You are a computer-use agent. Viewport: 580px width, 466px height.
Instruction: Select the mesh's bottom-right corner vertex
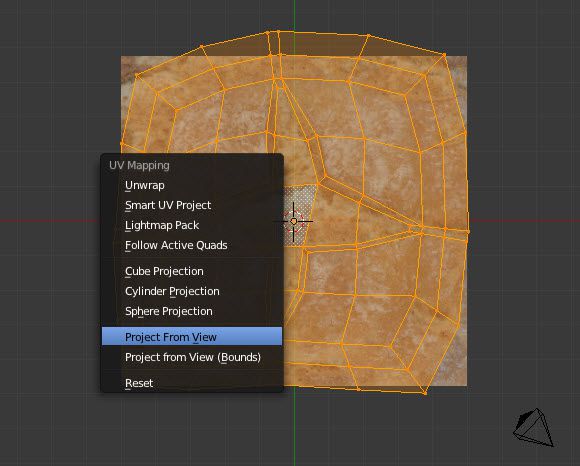(425, 393)
